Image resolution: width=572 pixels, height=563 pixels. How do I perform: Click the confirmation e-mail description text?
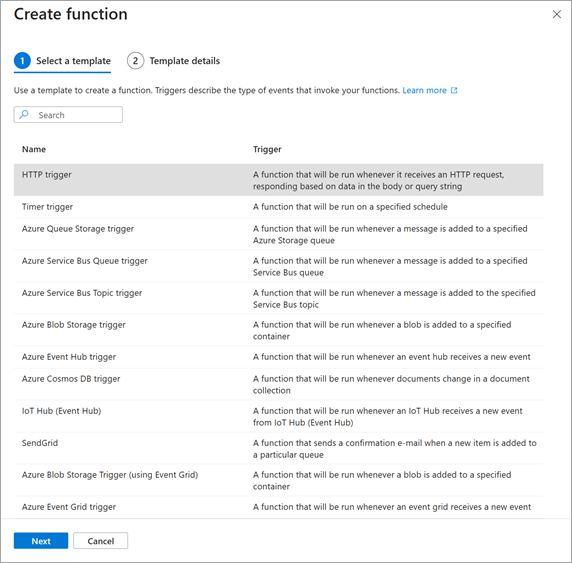395,449
